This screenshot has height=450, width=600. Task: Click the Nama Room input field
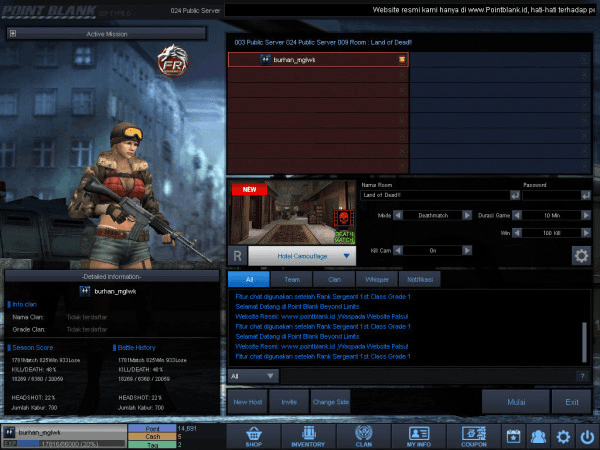coord(435,195)
